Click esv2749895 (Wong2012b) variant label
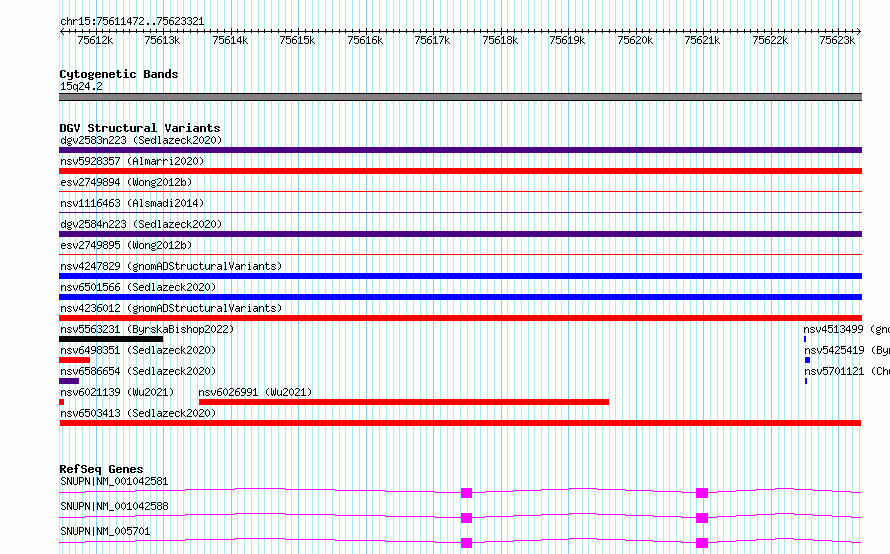 click(x=126, y=245)
